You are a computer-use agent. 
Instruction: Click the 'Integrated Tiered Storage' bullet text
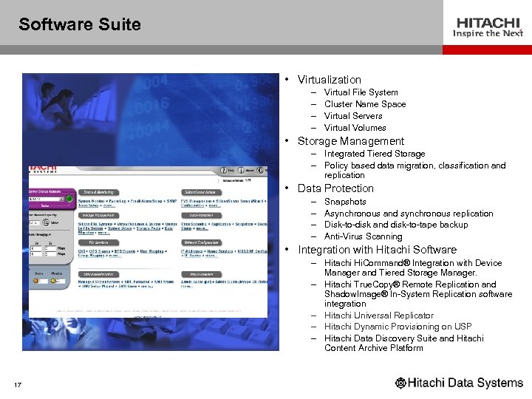tap(375, 154)
